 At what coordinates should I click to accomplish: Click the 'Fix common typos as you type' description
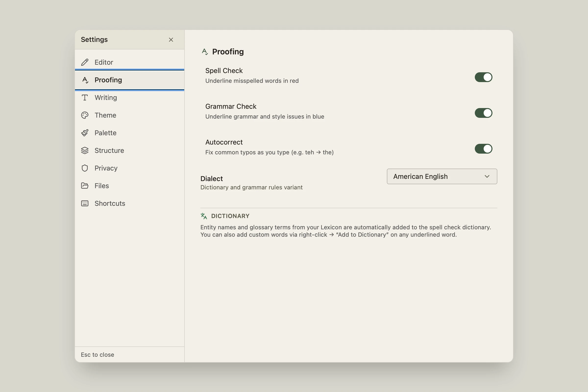tap(269, 152)
